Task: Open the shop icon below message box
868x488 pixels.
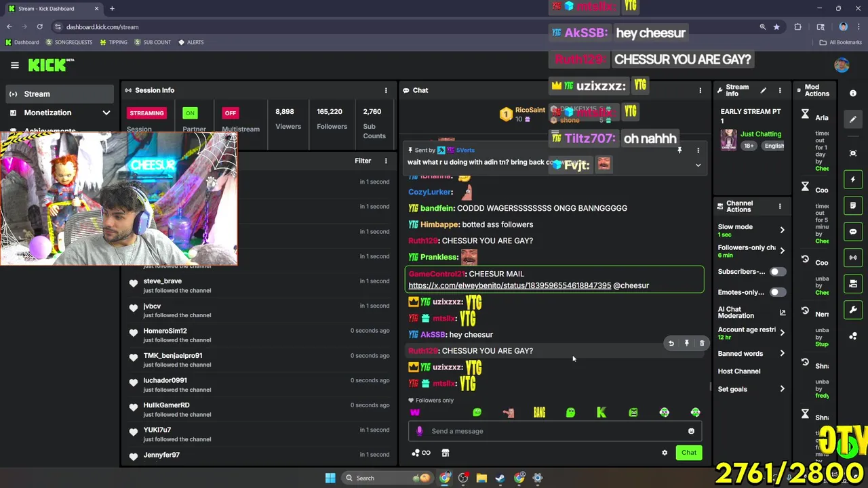Action: point(446,453)
